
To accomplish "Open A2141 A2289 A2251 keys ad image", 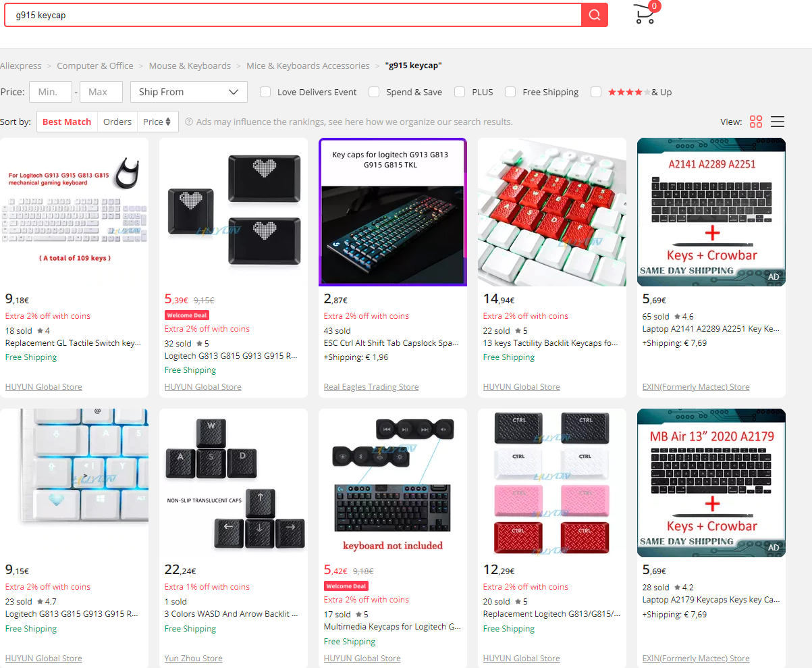I will pyautogui.click(x=711, y=212).
